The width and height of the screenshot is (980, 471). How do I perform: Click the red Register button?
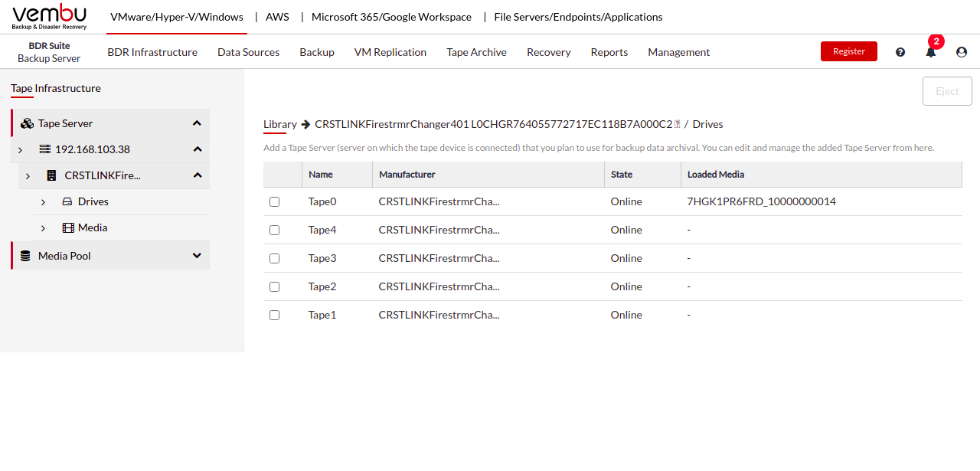(x=849, y=51)
